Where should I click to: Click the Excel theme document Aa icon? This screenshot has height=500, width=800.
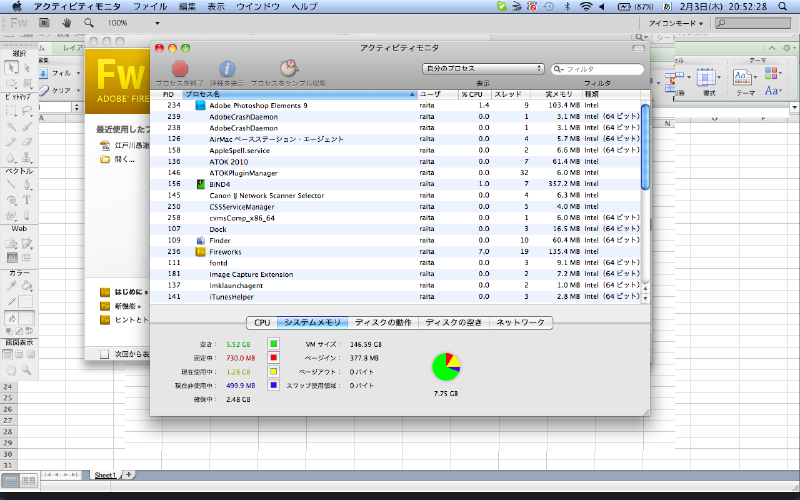click(741, 78)
